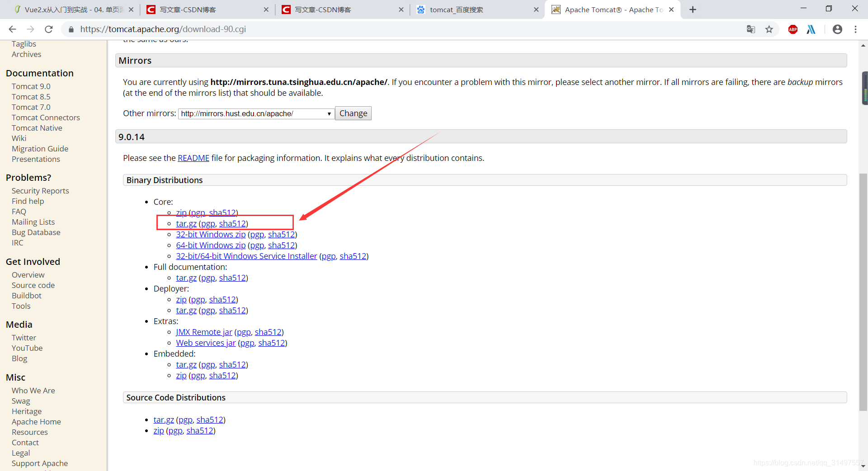Open Tomcat 7.0 documentation in sidebar
Image resolution: width=868 pixels, height=471 pixels.
click(31, 107)
